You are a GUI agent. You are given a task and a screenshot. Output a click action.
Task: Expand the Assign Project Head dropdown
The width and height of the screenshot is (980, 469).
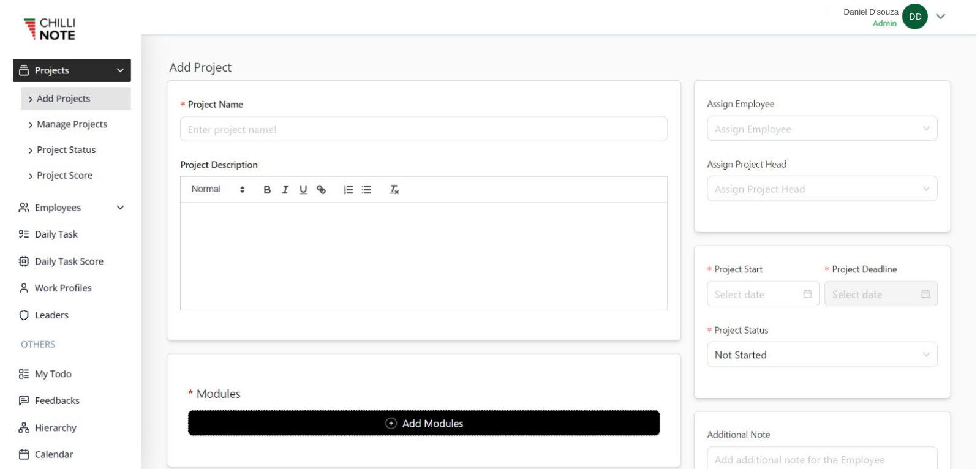point(821,189)
